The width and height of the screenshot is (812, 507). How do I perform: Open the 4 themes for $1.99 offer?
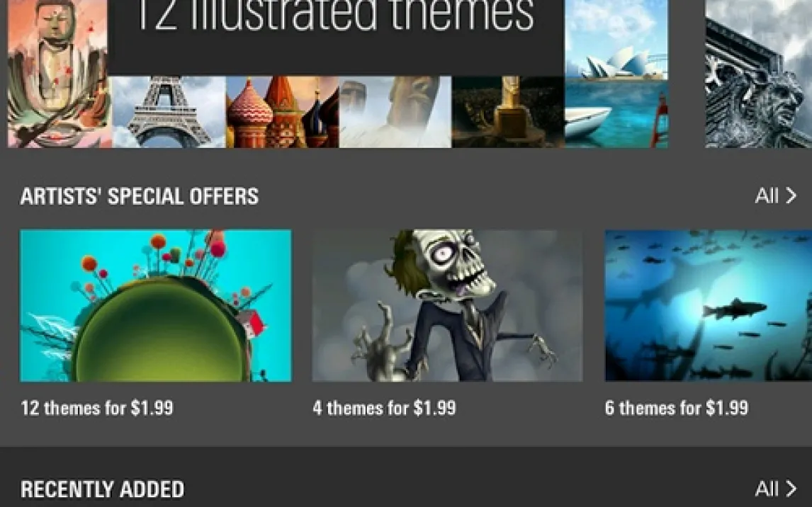[384, 408]
